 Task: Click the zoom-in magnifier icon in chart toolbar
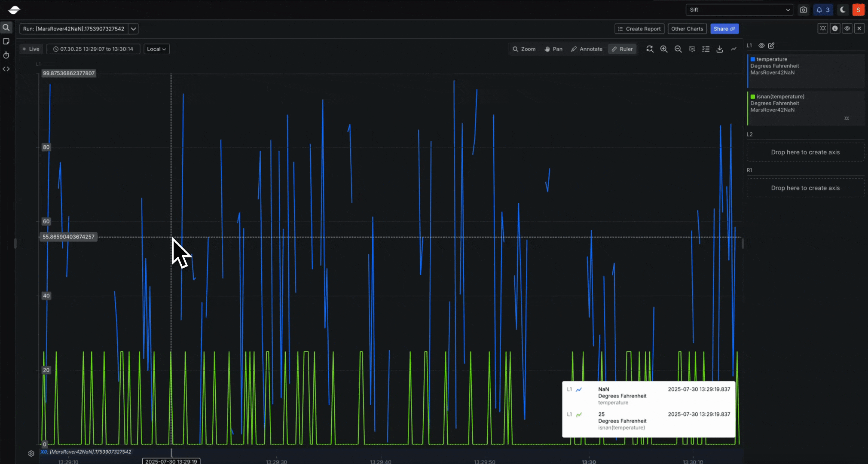pyautogui.click(x=664, y=49)
